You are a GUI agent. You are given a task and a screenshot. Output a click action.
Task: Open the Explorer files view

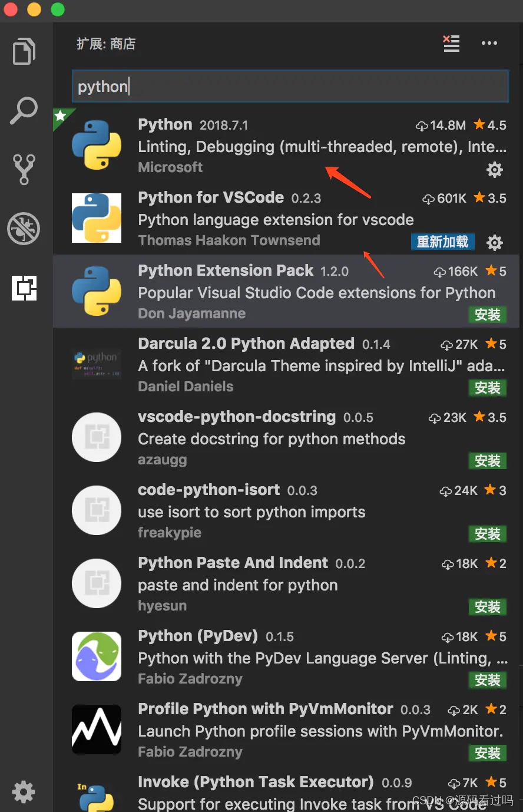[x=24, y=51]
